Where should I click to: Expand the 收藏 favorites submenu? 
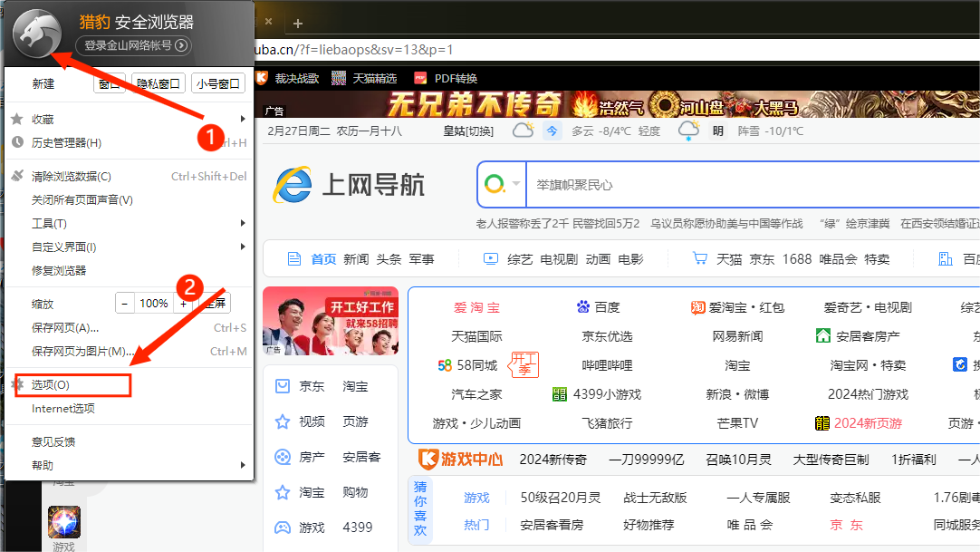[x=53, y=117]
